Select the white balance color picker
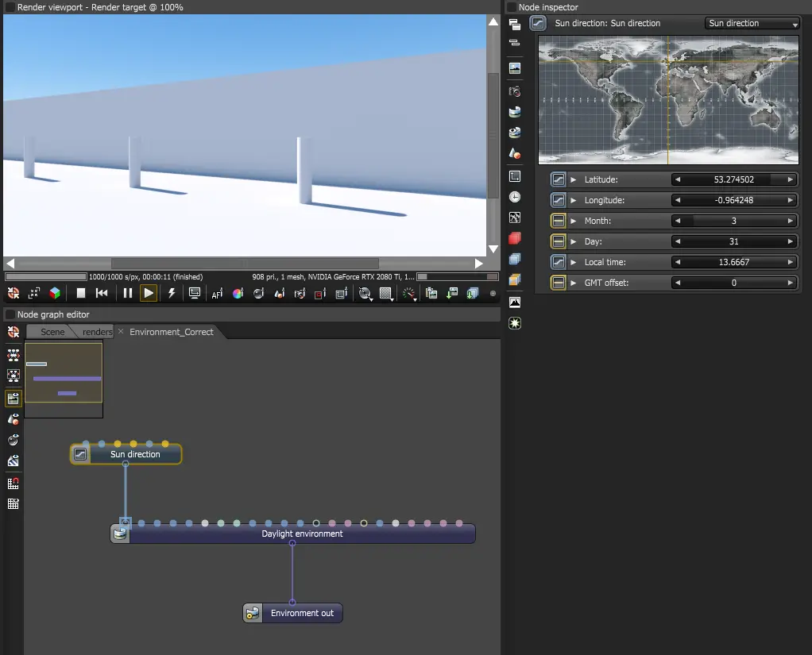The height and width of the screenshot is (655, 812). point(238,293)
